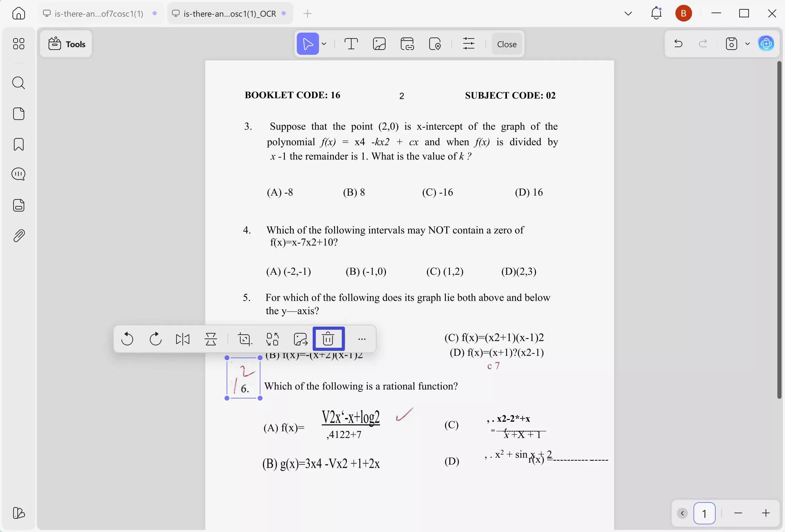The height and width of the screenshot is (532, 785).
Task: Open a new tab with plus
Action: click(307, 14)
